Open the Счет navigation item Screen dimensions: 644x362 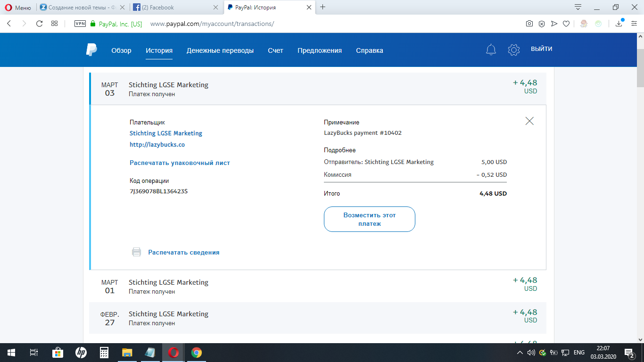(x=275, y=50)
